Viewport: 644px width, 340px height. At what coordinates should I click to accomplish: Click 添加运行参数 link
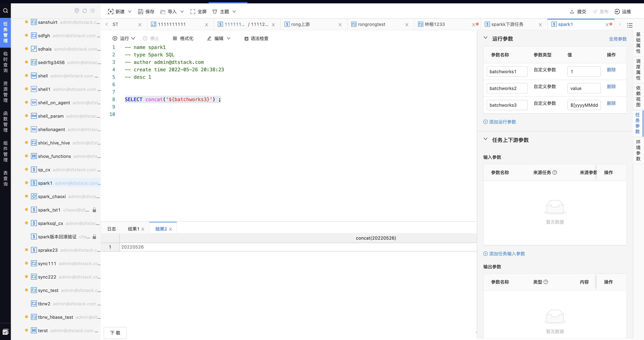click(x=500, y=122)
